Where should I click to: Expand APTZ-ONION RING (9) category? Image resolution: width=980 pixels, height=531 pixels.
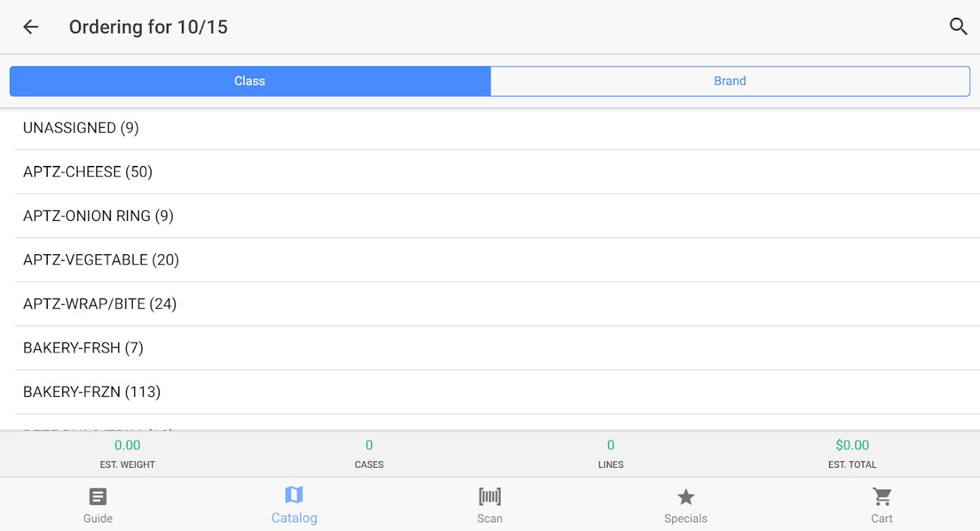tap(98, 216)
